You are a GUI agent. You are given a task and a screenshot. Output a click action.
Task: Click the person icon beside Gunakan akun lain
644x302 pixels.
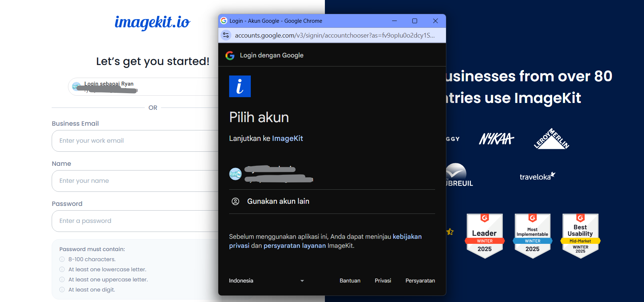pyautogui.click(x=235, y=202)
